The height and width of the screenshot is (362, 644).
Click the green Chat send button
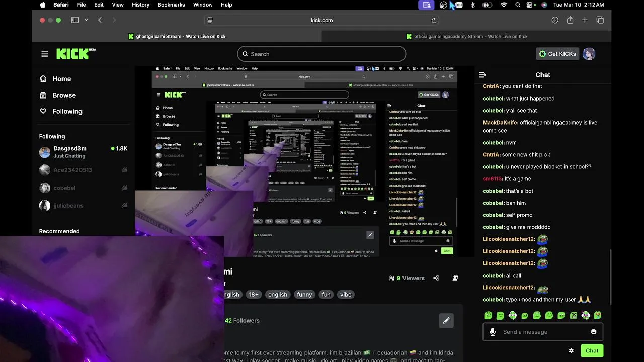592,351
